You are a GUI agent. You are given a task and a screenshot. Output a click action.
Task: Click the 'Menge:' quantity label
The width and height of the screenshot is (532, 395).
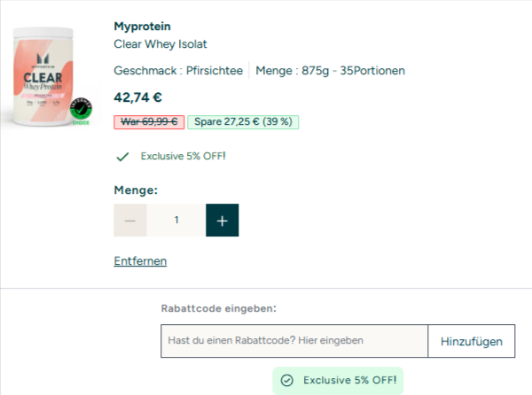136,190
